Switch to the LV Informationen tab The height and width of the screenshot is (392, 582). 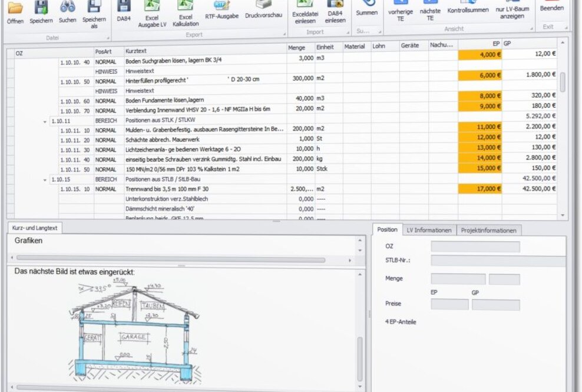tap(429, 230)
